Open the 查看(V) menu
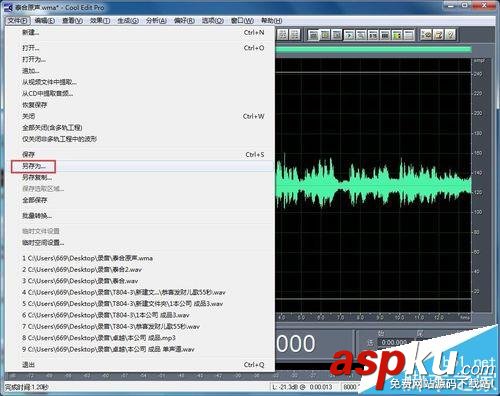 pos(72,21)
